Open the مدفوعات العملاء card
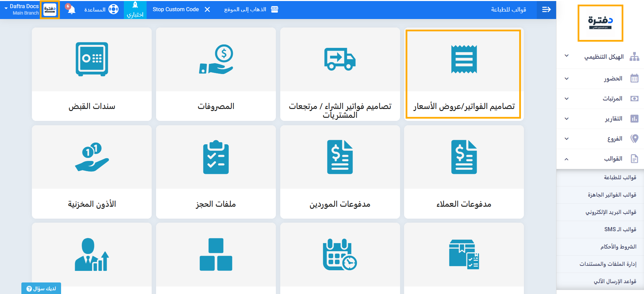Screen dimensions: 644x294 464,204
